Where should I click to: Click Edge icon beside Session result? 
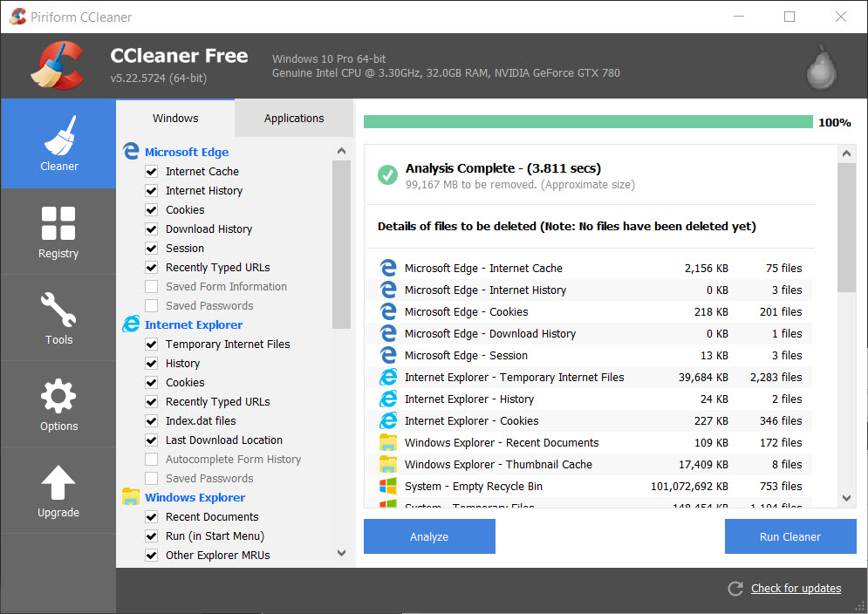pyautogui.click(x=388, y=355)
